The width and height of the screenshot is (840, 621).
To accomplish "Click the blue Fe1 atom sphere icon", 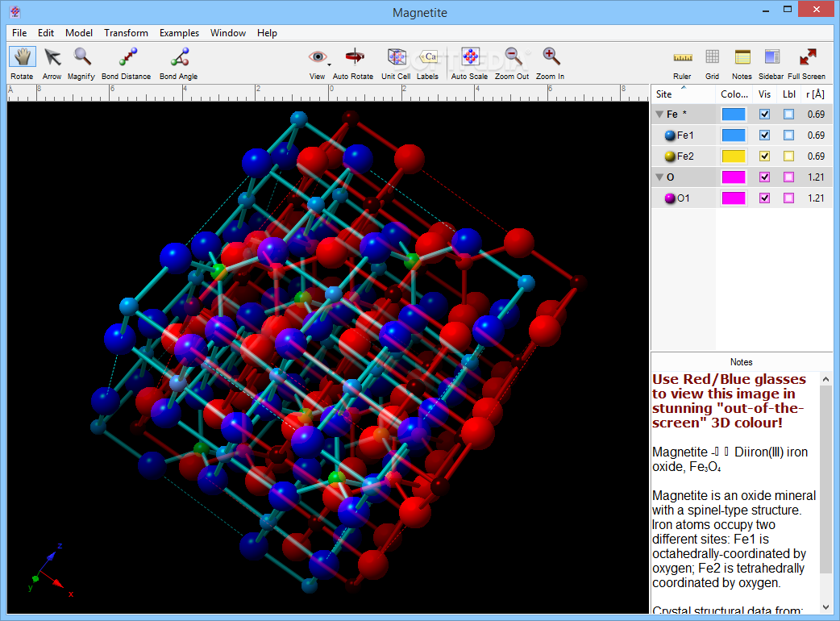I will point(670,135).
